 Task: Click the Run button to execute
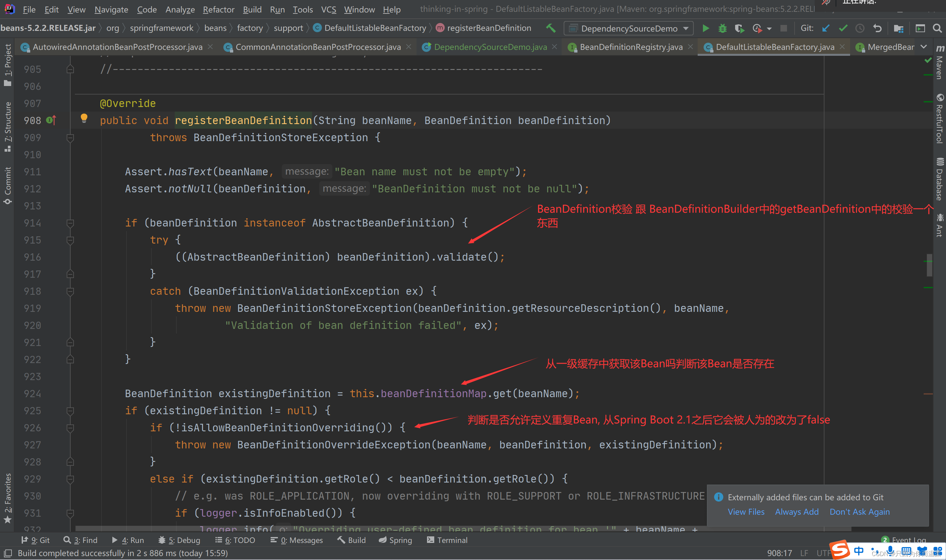pyautogui.click(x=706, y=29)
